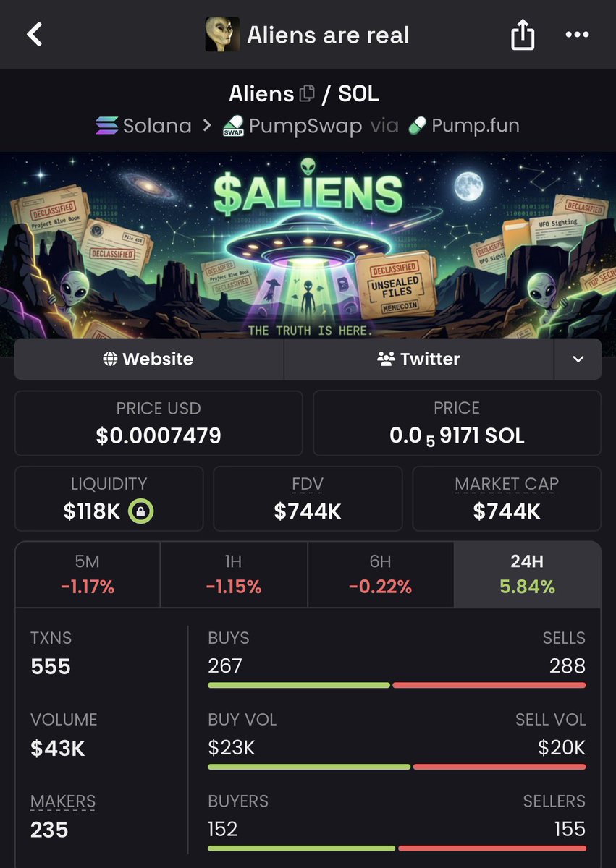616x868 pixels.
Task: Tap the Solana chain logo
Action: coord(106,126)
